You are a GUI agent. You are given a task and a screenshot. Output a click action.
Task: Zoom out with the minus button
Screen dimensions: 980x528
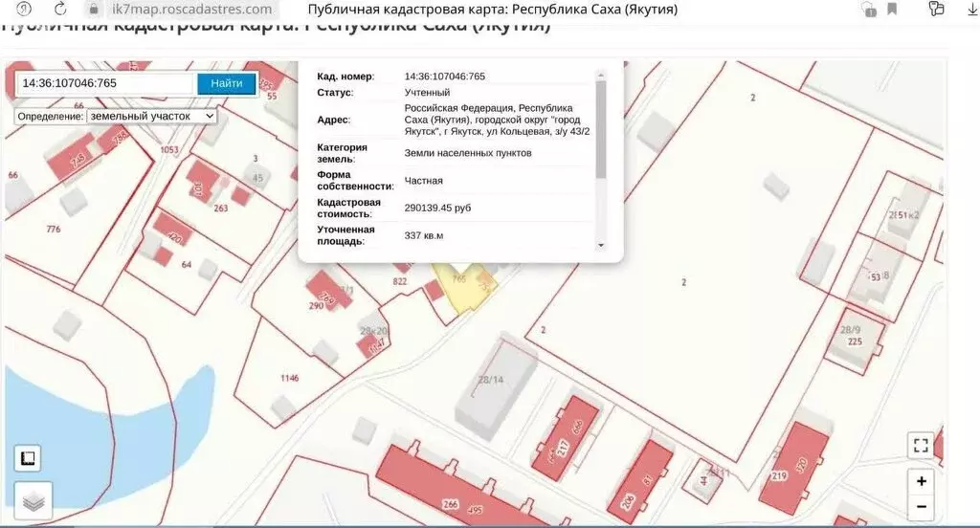[922, 507]
